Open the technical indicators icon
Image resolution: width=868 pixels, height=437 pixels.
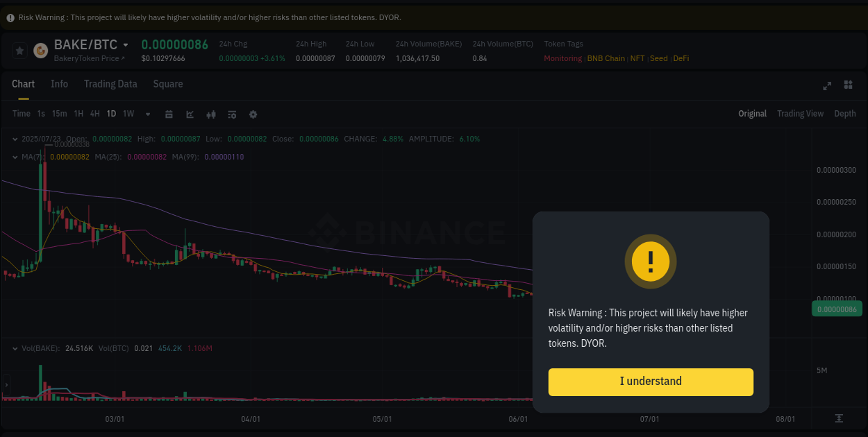[x=231, y=114]
